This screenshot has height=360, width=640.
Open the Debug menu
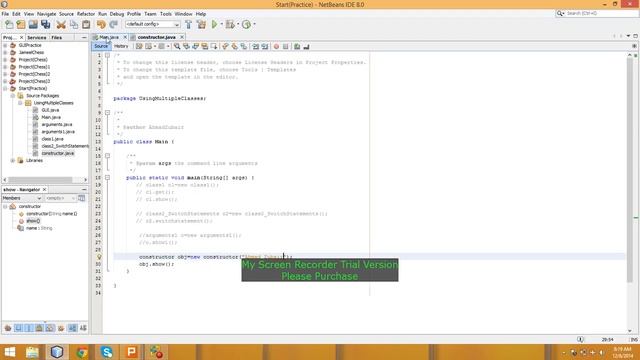117,14
